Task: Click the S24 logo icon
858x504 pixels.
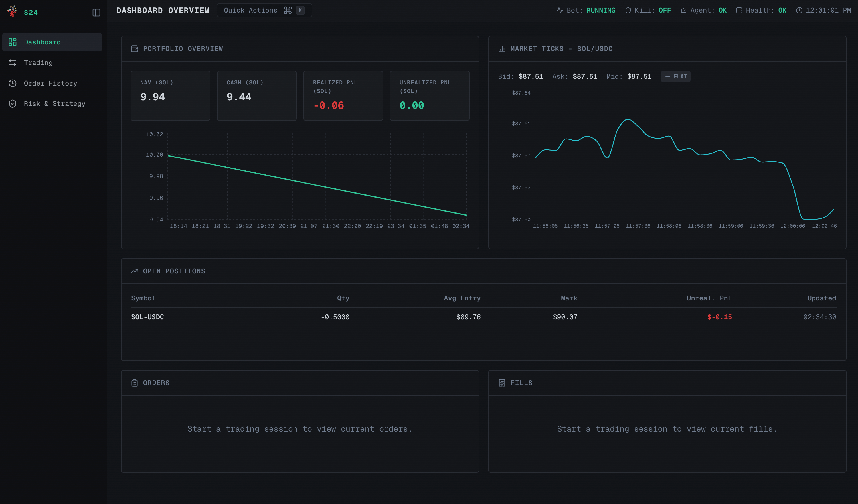Action: pos(12,11)
